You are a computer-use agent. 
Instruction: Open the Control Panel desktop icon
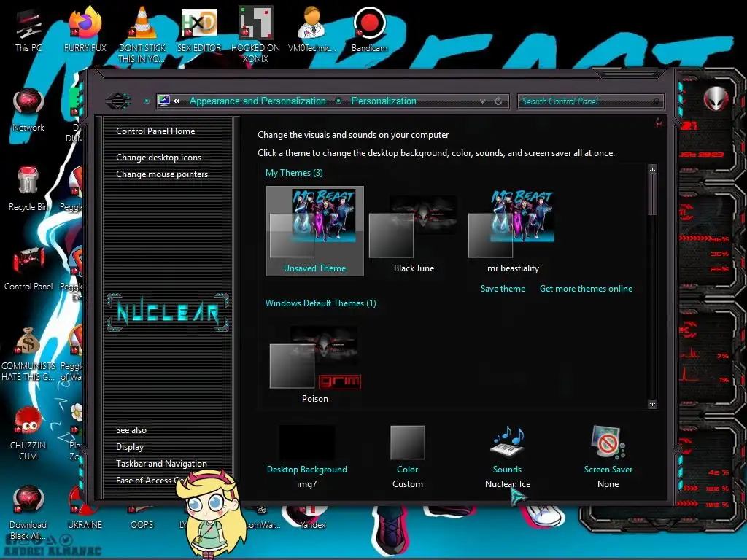click(x=28, y=268)
